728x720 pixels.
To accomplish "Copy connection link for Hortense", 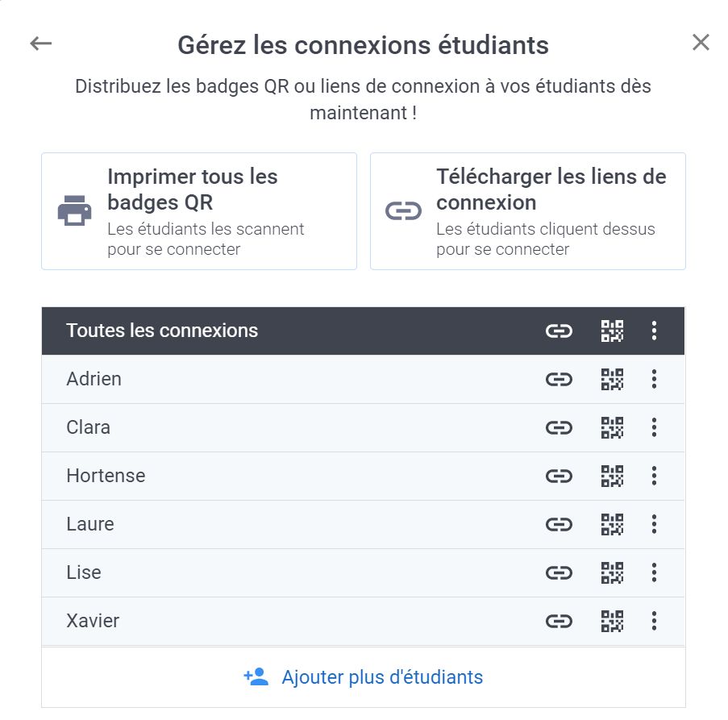I will tap(559, 476).
